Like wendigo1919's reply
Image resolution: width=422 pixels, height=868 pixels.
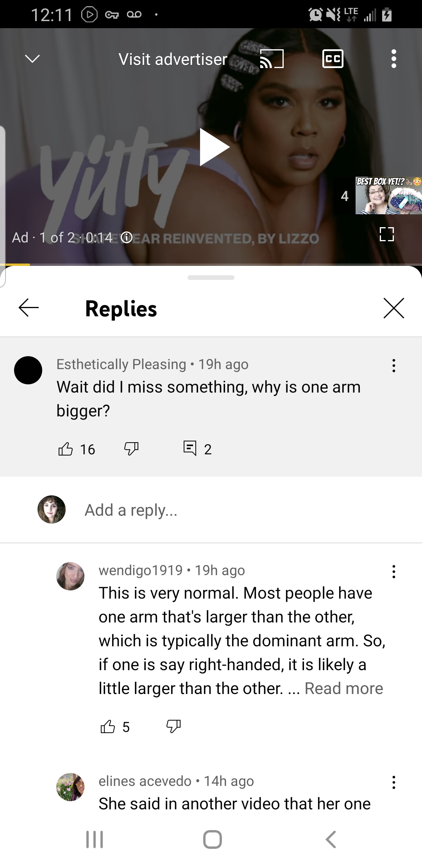[x=108, y=727]
